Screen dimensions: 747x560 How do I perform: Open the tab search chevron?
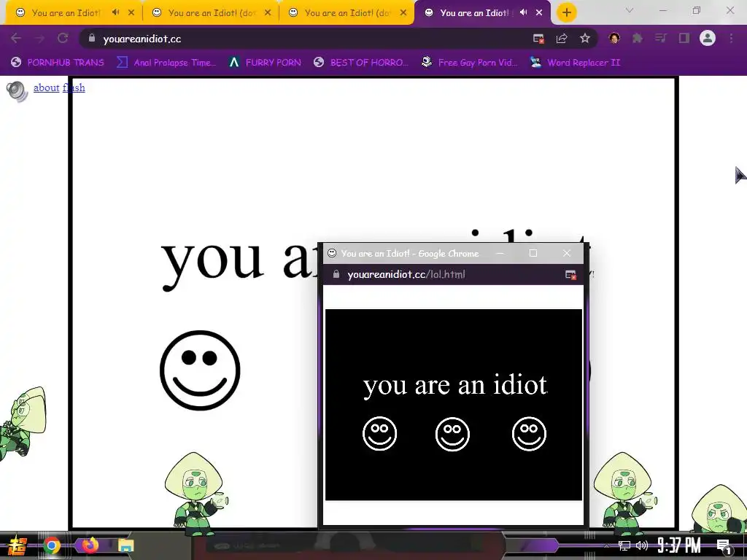click(x=630, y=10)
